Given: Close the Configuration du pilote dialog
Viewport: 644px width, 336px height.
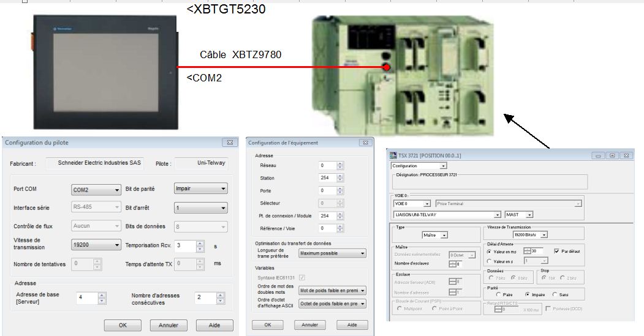Looking at the screenshot, I should [230, 143].
